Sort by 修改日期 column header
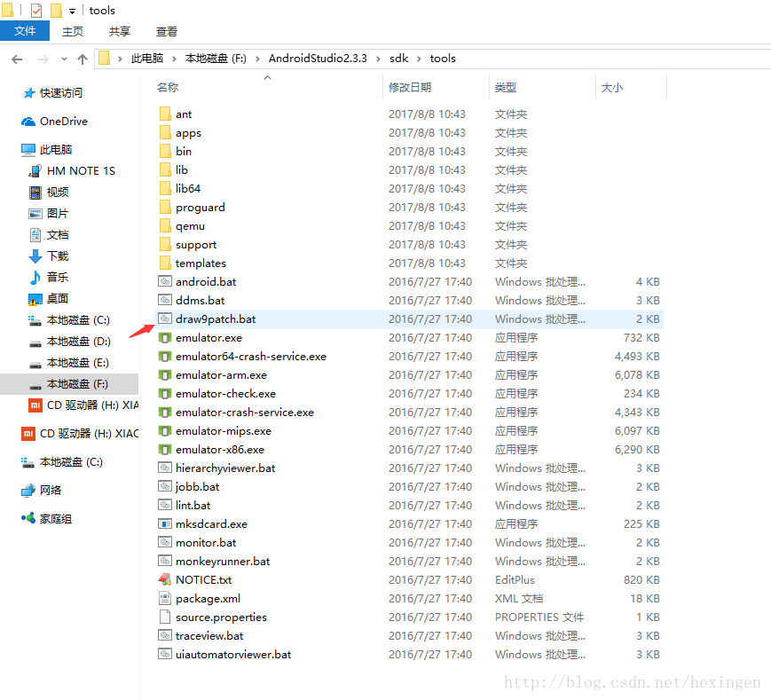771x700 pixels. [x=410, y=88]
